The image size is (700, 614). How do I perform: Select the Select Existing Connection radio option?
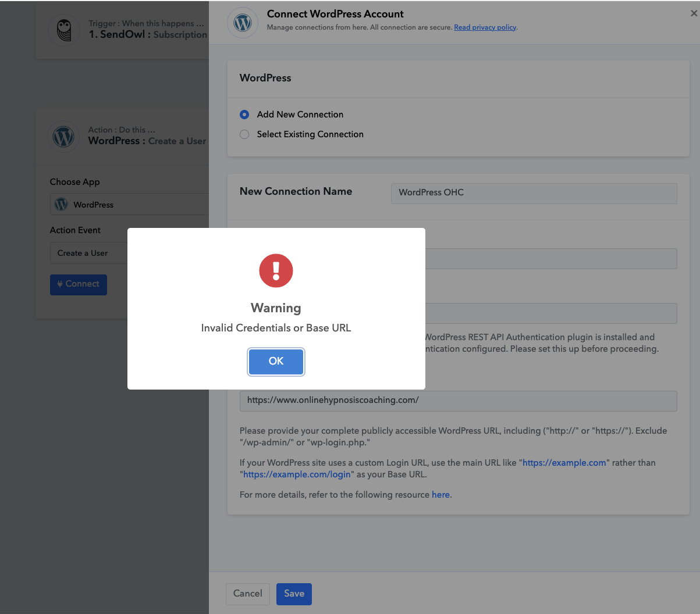point(244,134)
